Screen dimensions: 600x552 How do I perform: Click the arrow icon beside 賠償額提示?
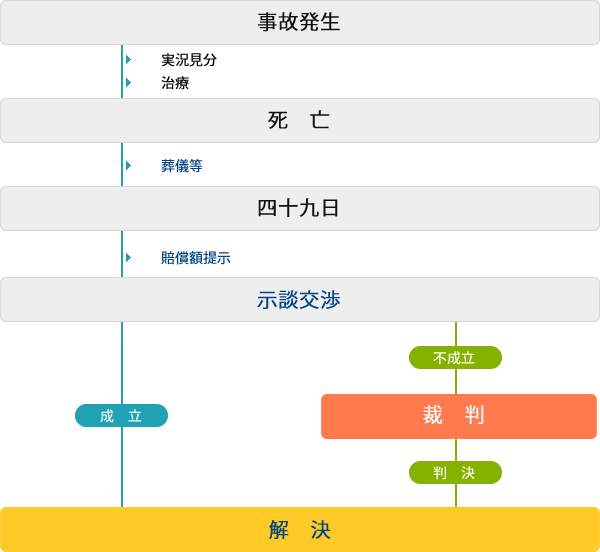click(129, 258)
